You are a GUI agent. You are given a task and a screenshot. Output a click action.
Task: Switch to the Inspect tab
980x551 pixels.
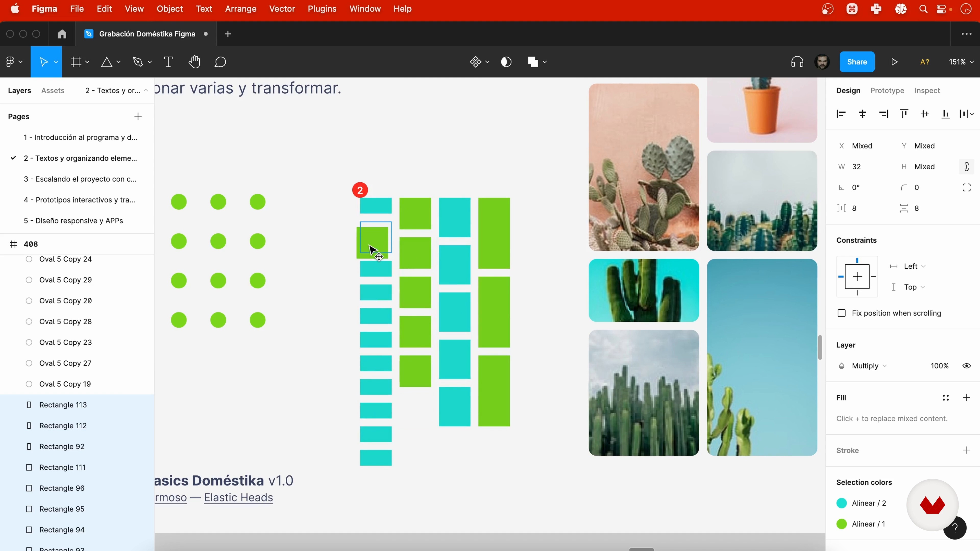click(x=927, y=91)
